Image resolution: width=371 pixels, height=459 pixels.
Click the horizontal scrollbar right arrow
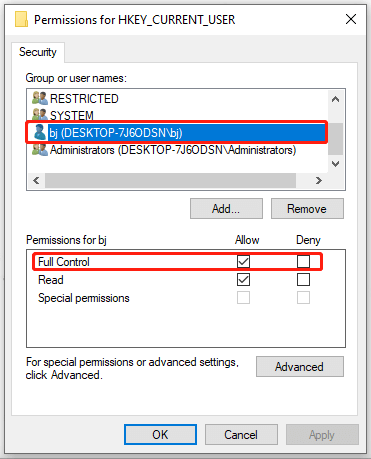pyautogui.click(x=319, y=180)
